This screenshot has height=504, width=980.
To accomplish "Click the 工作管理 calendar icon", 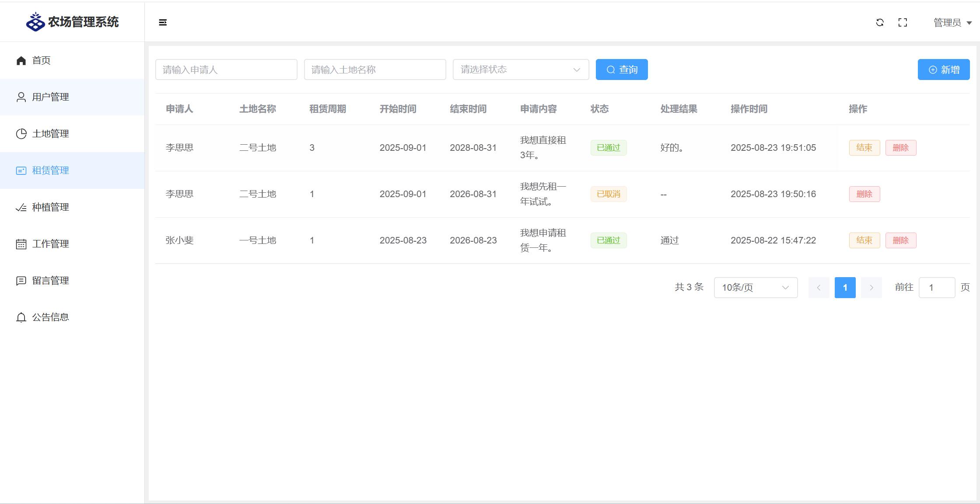I will point(21,244).
